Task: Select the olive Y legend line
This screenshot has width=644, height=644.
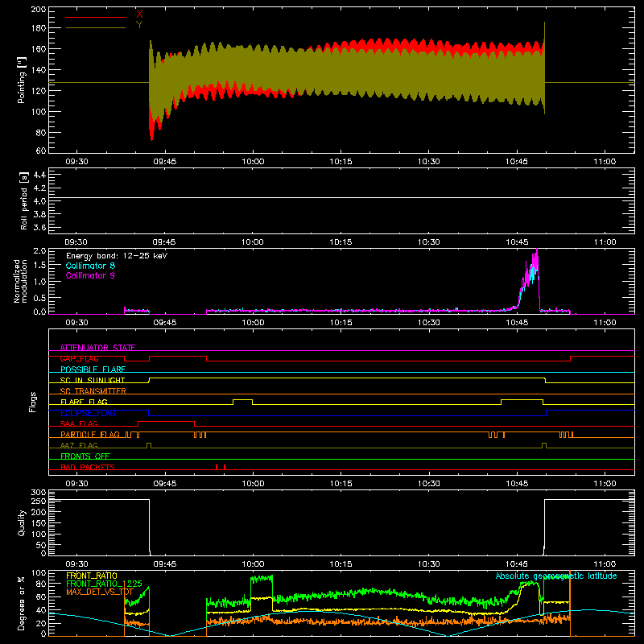Action: [x=96, y=28]
